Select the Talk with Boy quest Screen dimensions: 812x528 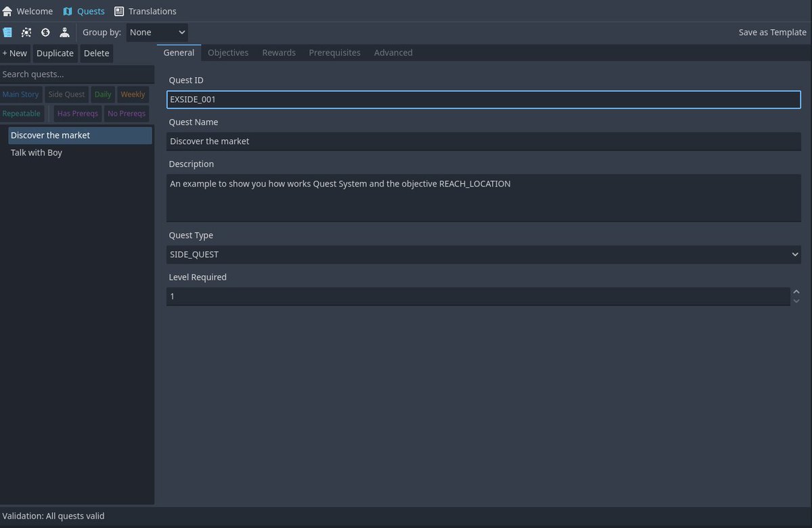pyautogui.click(x=80, y=153)
